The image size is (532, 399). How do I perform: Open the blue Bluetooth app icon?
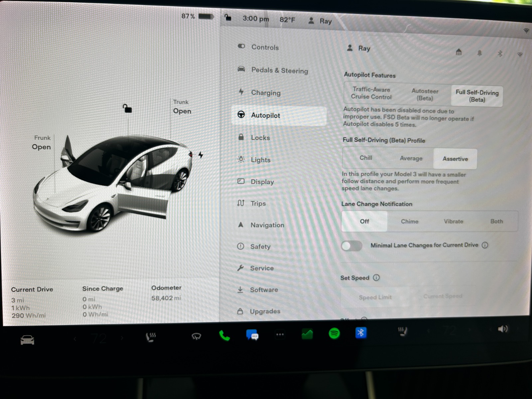[x=361, y=332]
